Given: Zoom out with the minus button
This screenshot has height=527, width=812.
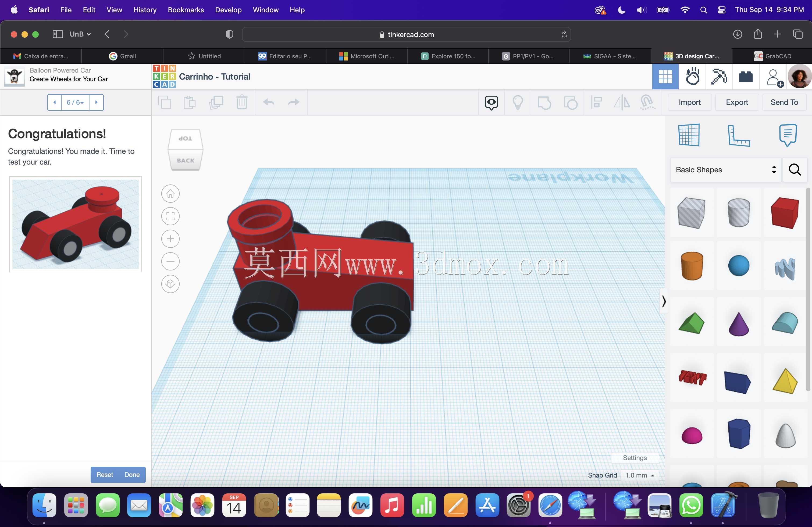Looking at the screenshot, I should (170, 261).
